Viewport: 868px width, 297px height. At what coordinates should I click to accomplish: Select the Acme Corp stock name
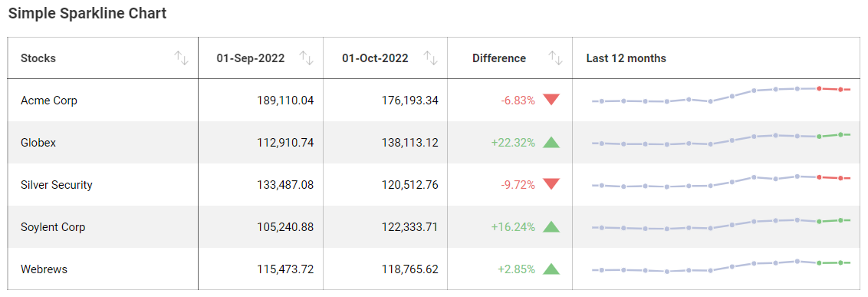[x=49, y=101]
